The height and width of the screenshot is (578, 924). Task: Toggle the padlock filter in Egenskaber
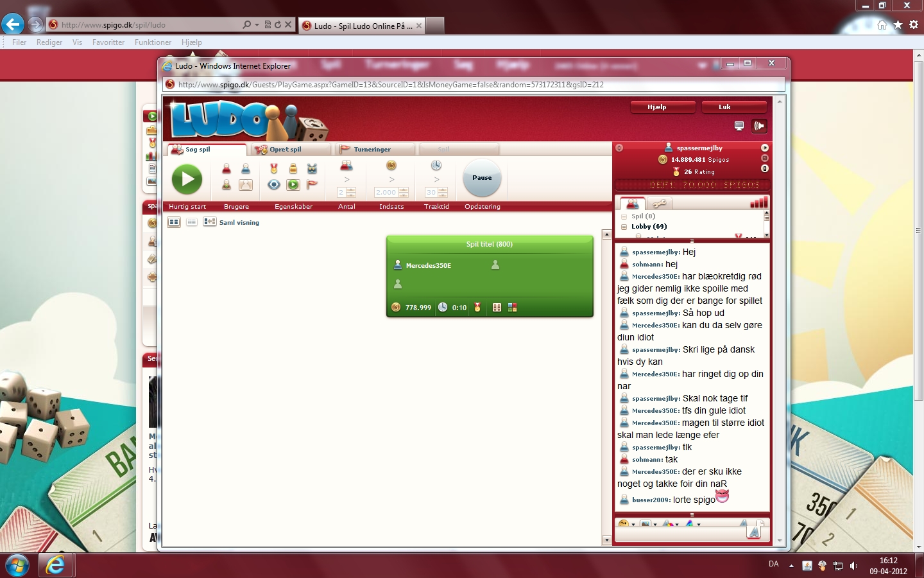(293, 168)
